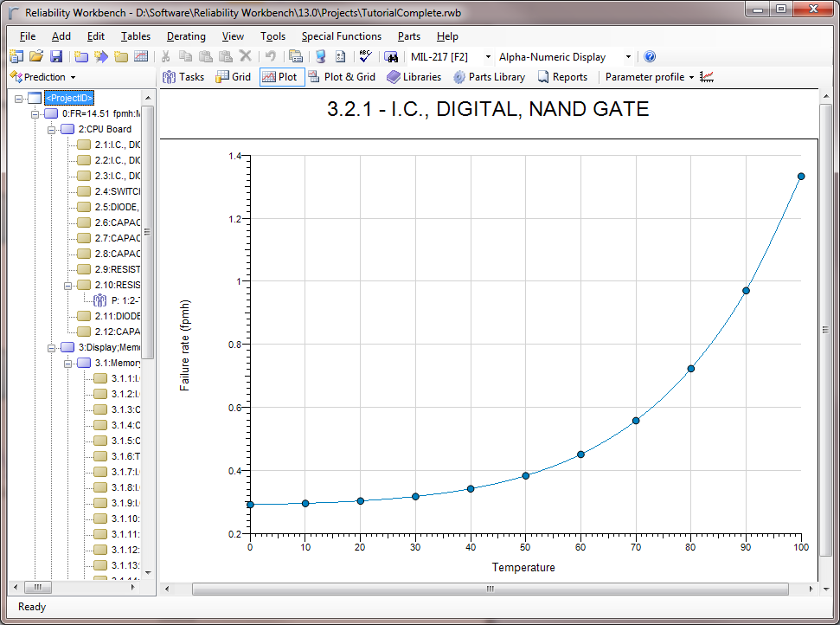Open the Special Functions menu

click(x=341, y=36)
